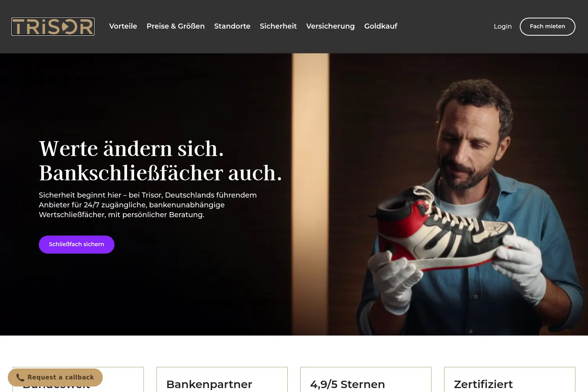Navigate to the Goldkauf section
Viewport: 588px width, 392px height.
click(381, 26)
